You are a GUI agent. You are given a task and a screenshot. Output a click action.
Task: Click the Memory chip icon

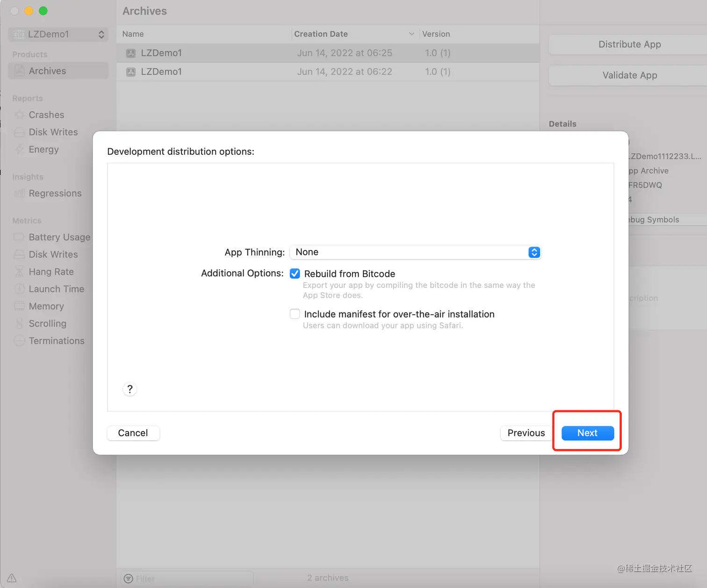19,306
